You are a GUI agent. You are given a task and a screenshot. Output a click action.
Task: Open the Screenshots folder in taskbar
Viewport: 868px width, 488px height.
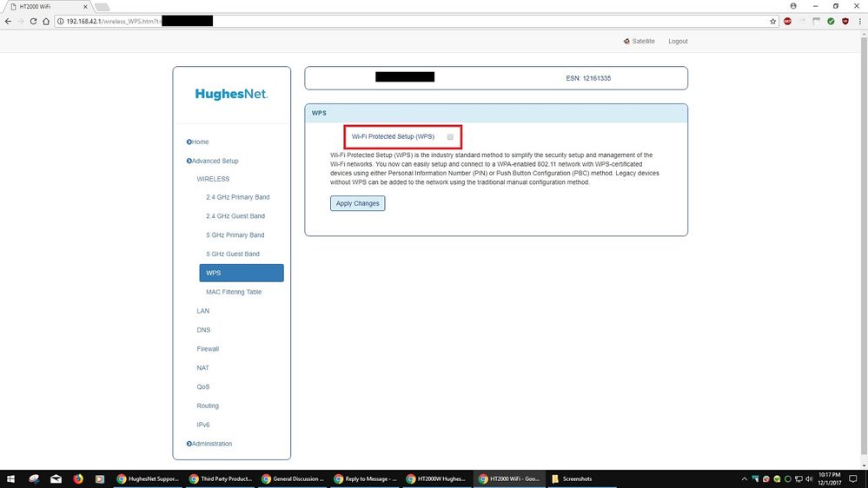coord(577,478)
